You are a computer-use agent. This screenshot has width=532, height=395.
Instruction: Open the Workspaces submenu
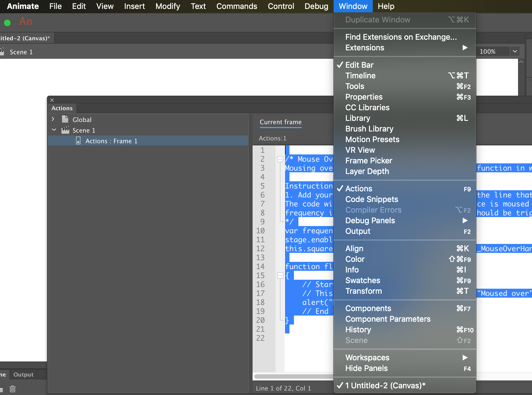click(x=405, y=358)
